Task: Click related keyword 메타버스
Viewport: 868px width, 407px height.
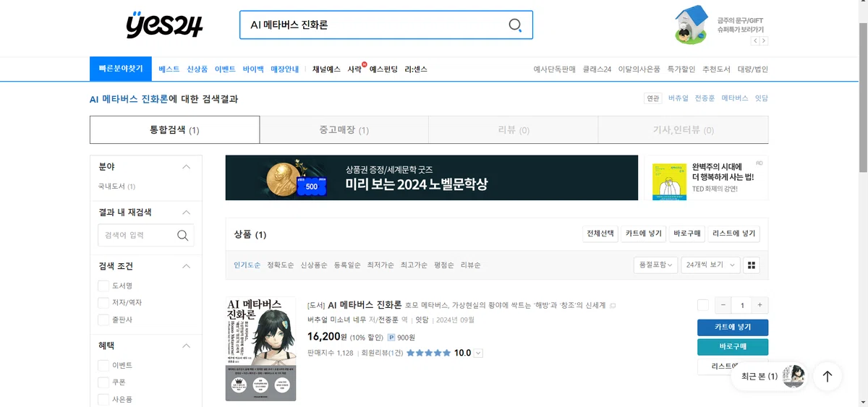Action: pyautogui.click(x=735, y=98)
